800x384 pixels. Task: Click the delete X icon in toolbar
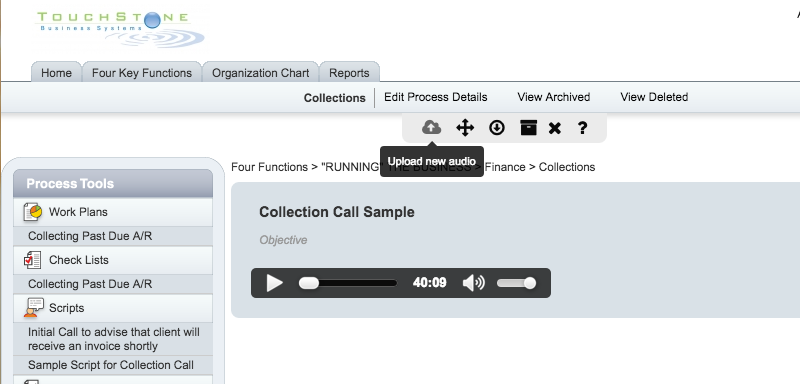pyautogui.click(x=555, y=128)
